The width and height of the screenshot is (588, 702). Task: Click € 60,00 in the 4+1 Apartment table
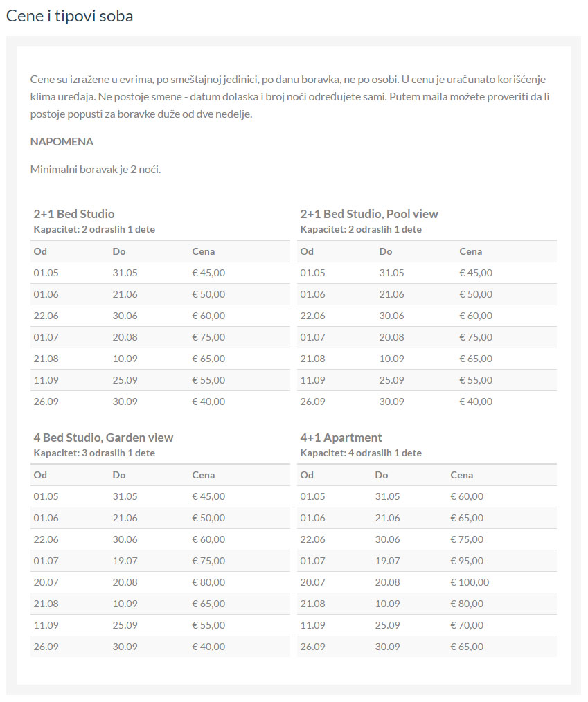point(467,496)
